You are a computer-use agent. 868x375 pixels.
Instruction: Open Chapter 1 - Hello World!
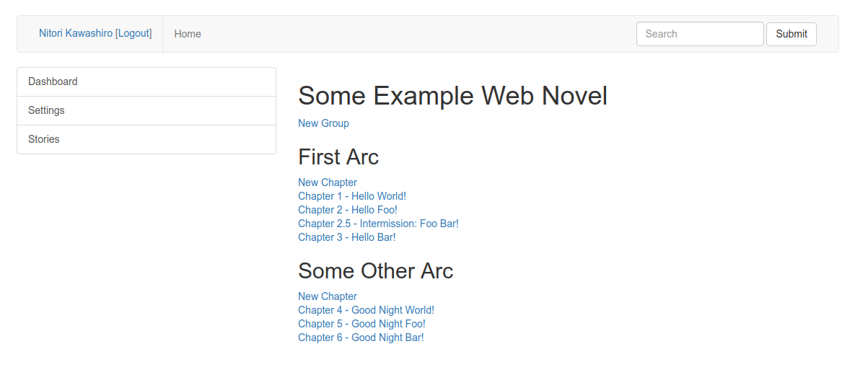click(352, 196)
